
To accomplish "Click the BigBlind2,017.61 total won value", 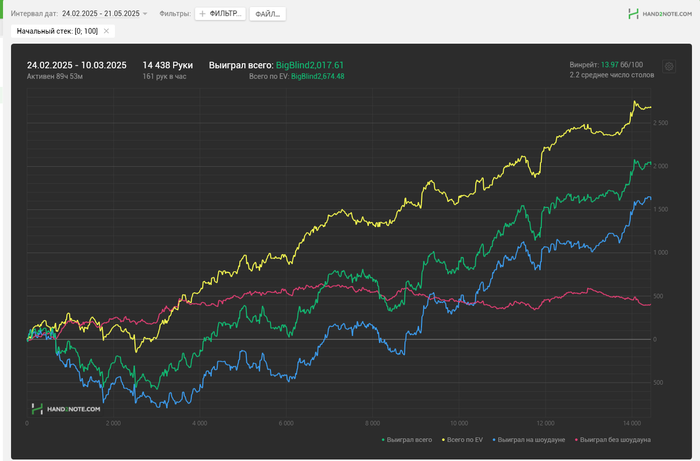I will (310, 65).
